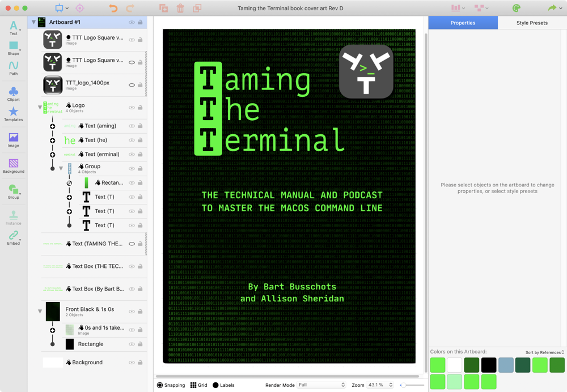This screenshot has height=392, width=567.
Task: Click the undo arrow in toolbar
Action: (113, 8)
